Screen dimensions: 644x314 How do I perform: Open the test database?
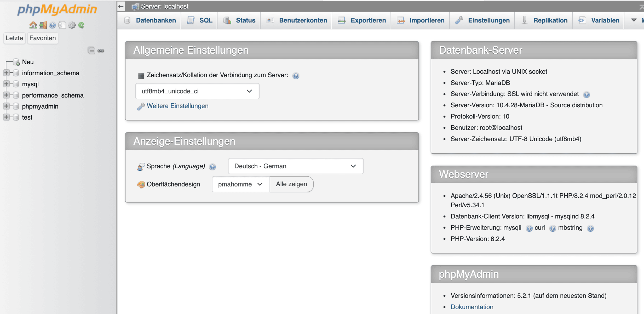[27, 117]
